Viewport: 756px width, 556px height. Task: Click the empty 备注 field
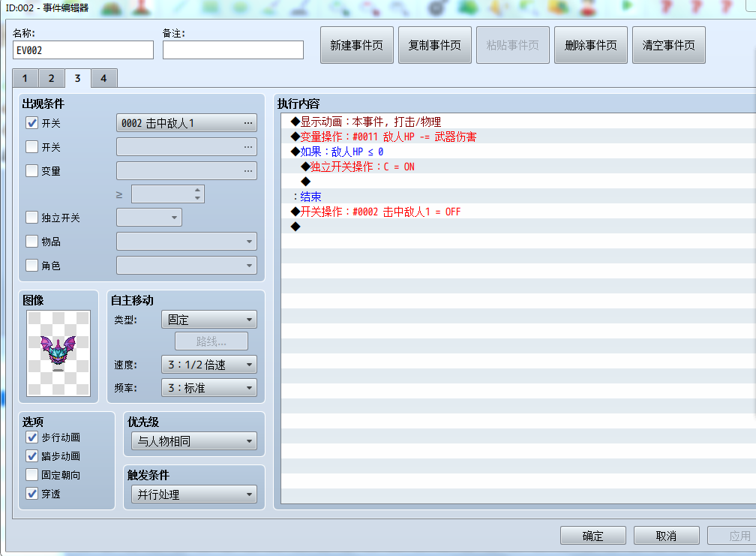tap(232, 50)
